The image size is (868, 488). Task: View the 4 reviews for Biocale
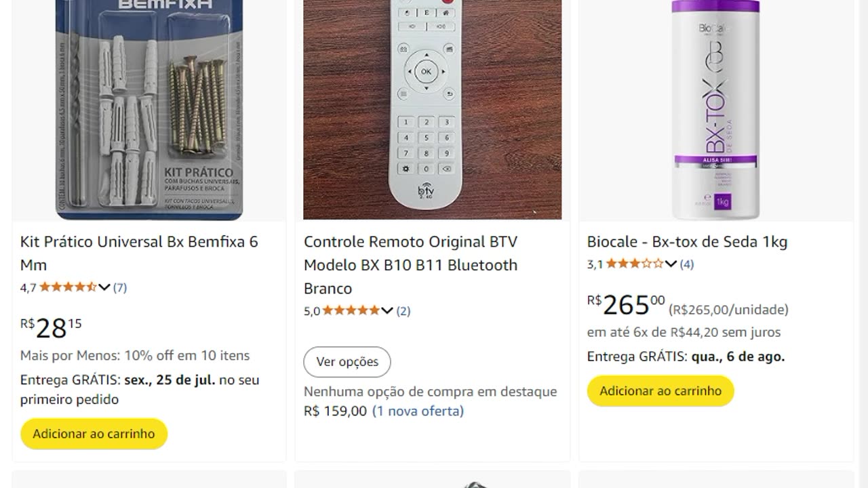coord(687,264)
